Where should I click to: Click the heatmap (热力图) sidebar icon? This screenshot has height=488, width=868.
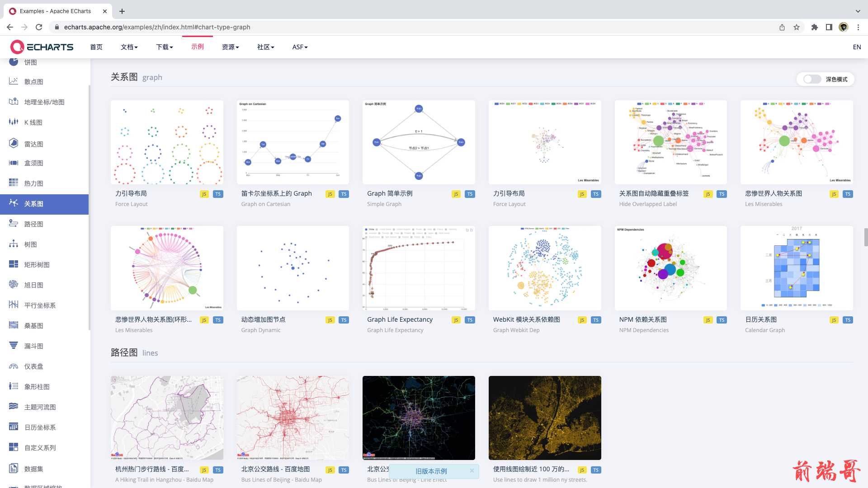[14, 183]
